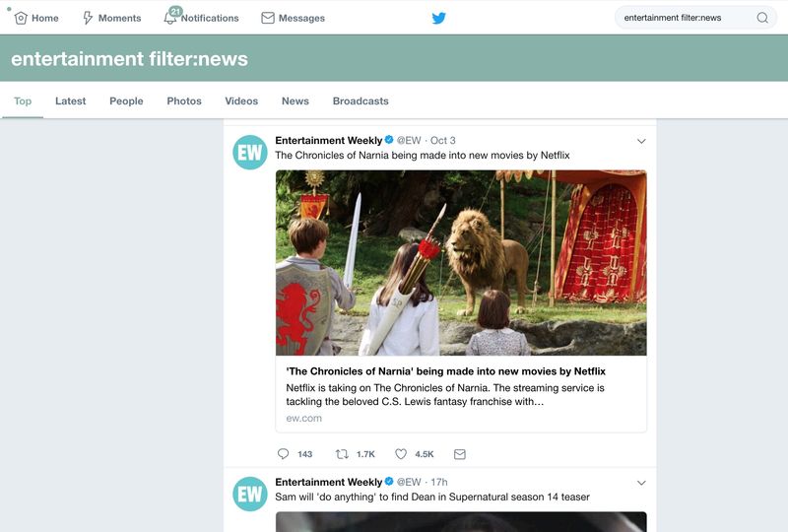Open the Messages navigation link
The image size is (788, 532).
(x=301, y=18)
